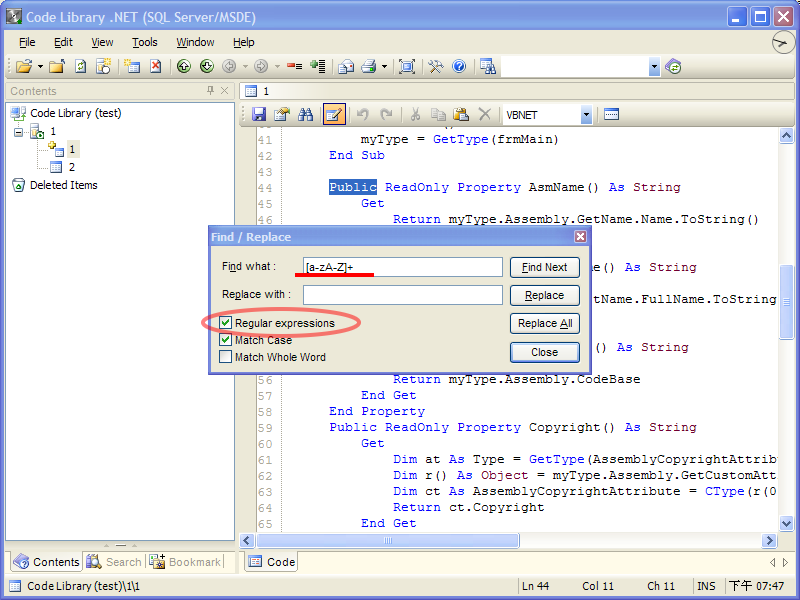Click the Replace button
The height and width of the screenshot is (600, 800).
(x=544, y=295)
